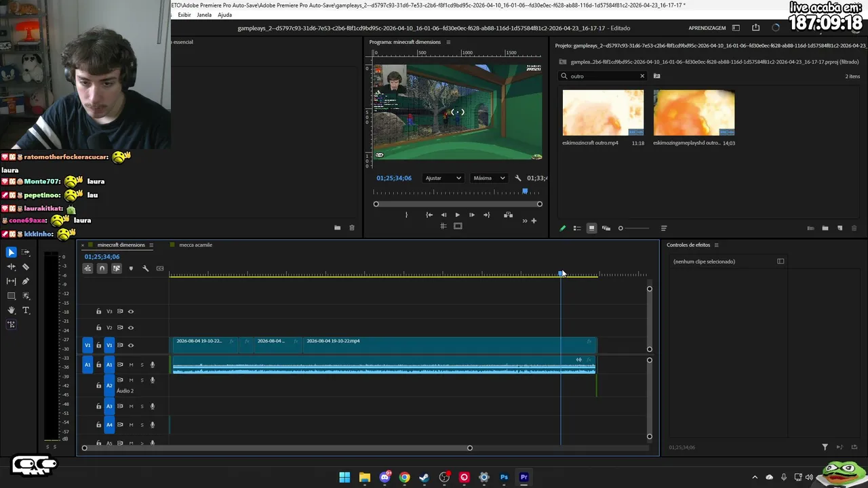Step forward one frame
The height and width of the screenshot is (488, 868).
(472, 215)
